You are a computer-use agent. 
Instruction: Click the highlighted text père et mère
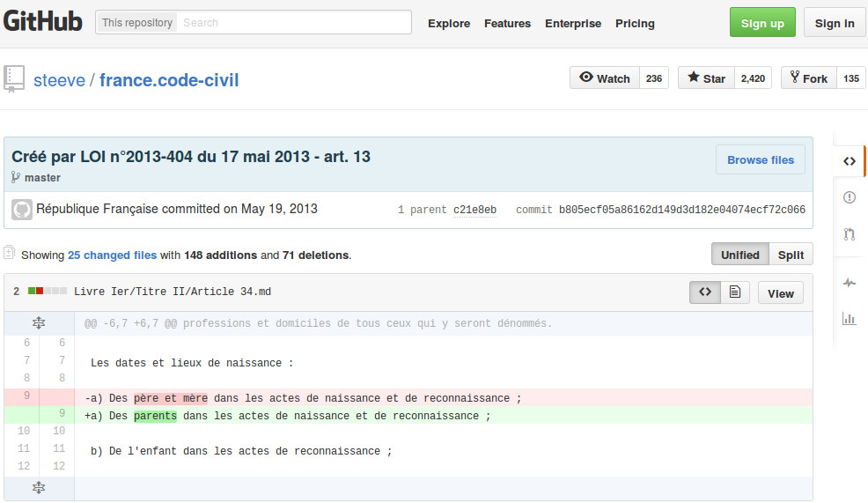point(171,398)
